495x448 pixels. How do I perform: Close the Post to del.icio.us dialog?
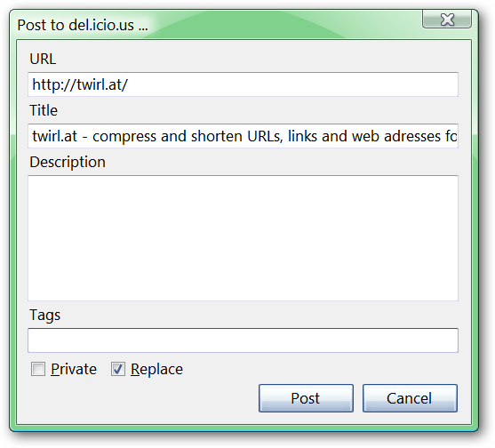[447, 20]
